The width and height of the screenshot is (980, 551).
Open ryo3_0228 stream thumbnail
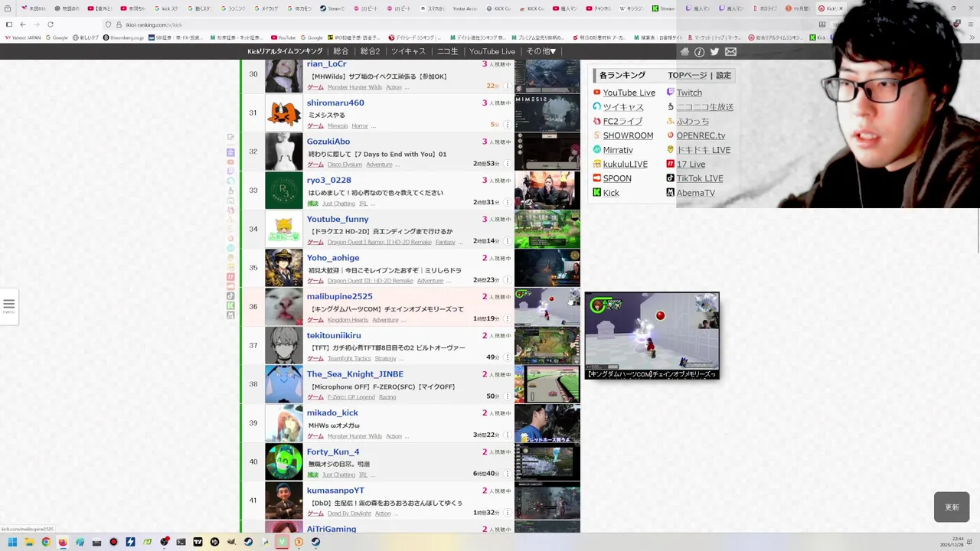[x=547, y=191]
